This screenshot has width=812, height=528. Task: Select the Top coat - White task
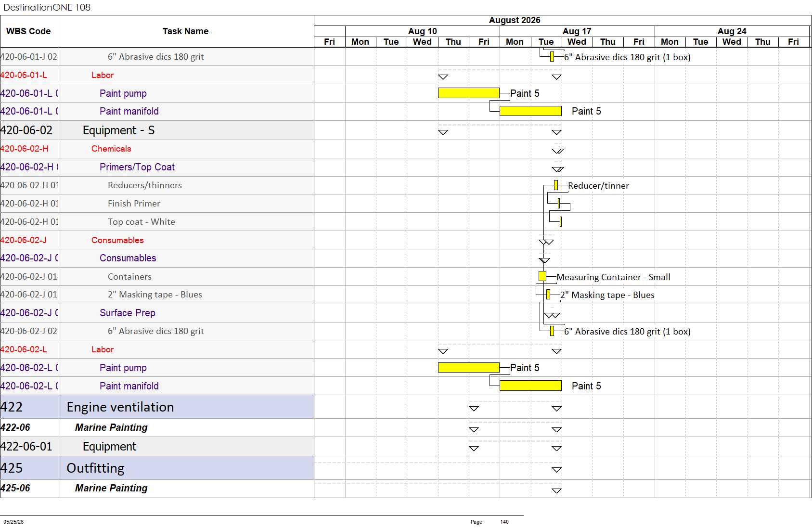[142, 222]
